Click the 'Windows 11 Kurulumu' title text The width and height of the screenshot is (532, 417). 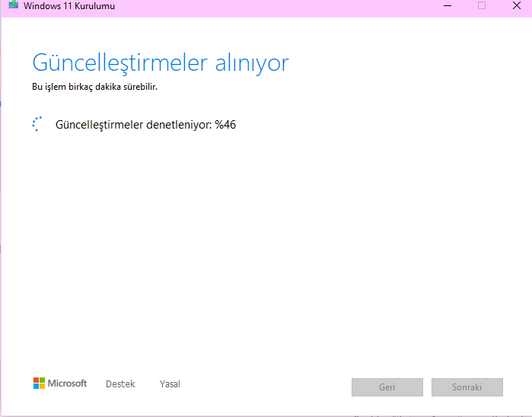pos(69,6)
